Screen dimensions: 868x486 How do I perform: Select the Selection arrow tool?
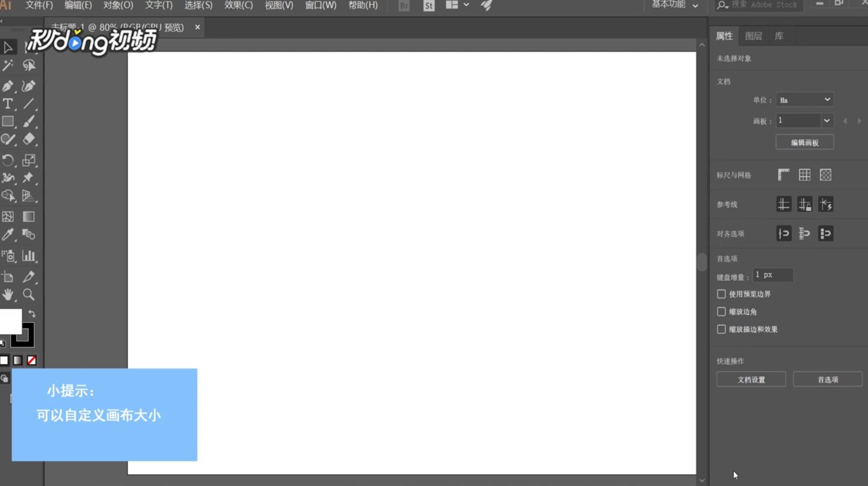(x=8, y=47)
